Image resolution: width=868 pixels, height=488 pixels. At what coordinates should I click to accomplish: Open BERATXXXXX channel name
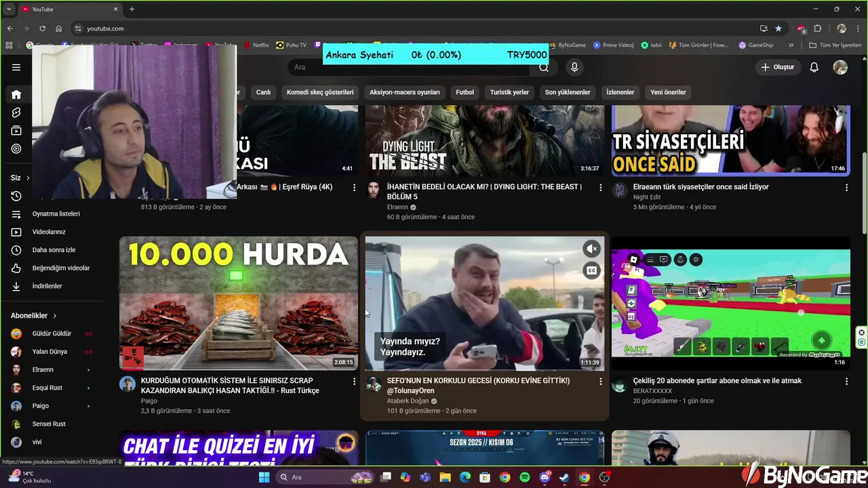(652, 391)
